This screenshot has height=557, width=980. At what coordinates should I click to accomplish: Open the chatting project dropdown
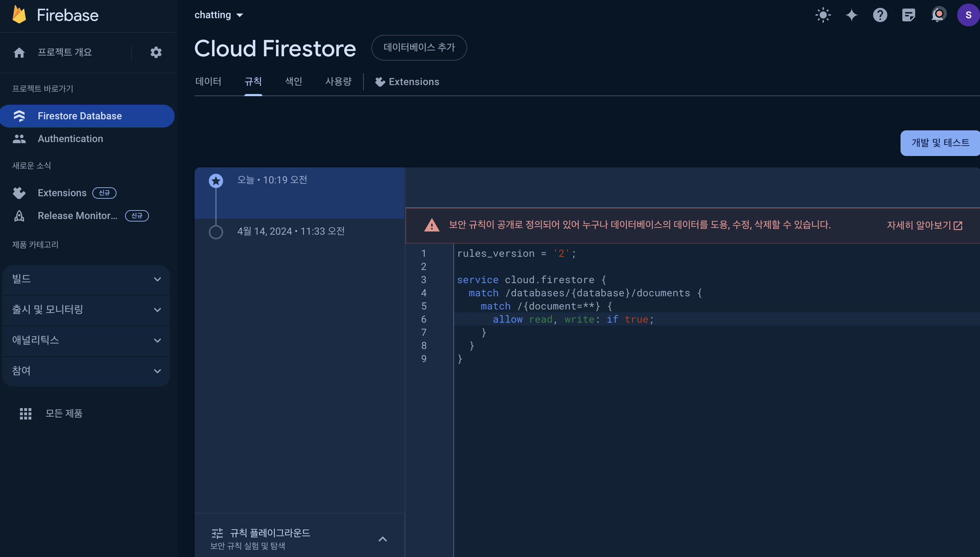[x=218, y=15]
